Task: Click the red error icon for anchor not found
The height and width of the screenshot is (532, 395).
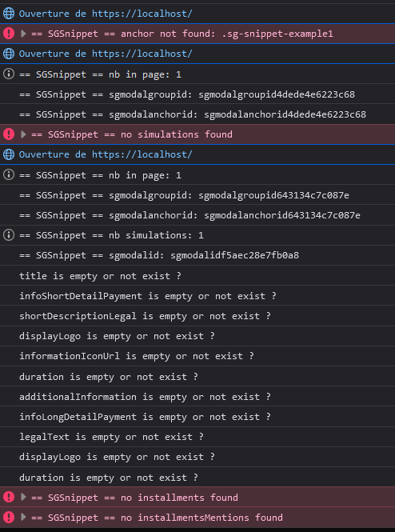Action: click(x=9, y=34)
